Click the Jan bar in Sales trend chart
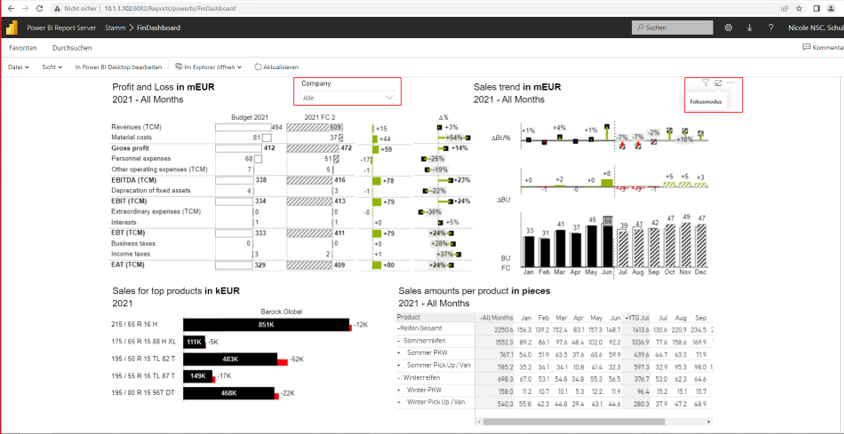Viewport: 844px width, 434px height. click(529, 251)
